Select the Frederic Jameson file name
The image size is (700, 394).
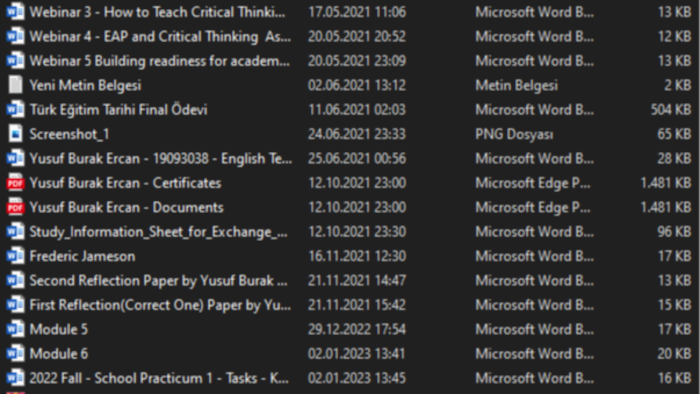pyautogui.click(x=82, y=256)
